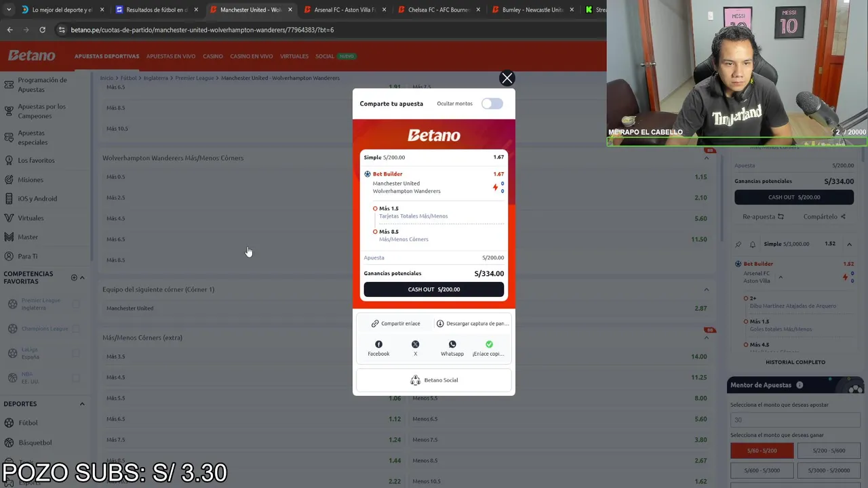This screenshot has width=868, height=488.
Task: Click Betano logo in site header
Action: pyautogui.click(x=32, y=56)
